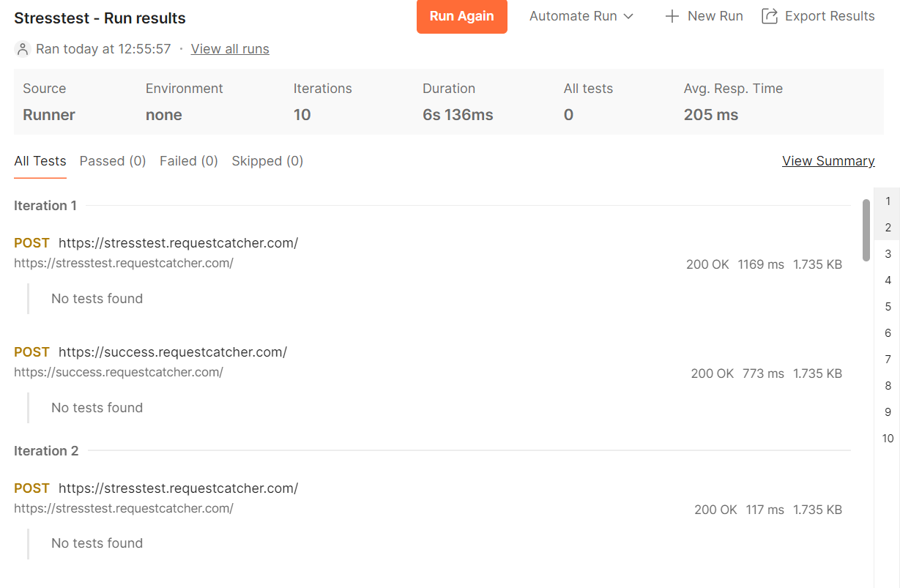Click the 773 ms response time

[x=763, y=373]
